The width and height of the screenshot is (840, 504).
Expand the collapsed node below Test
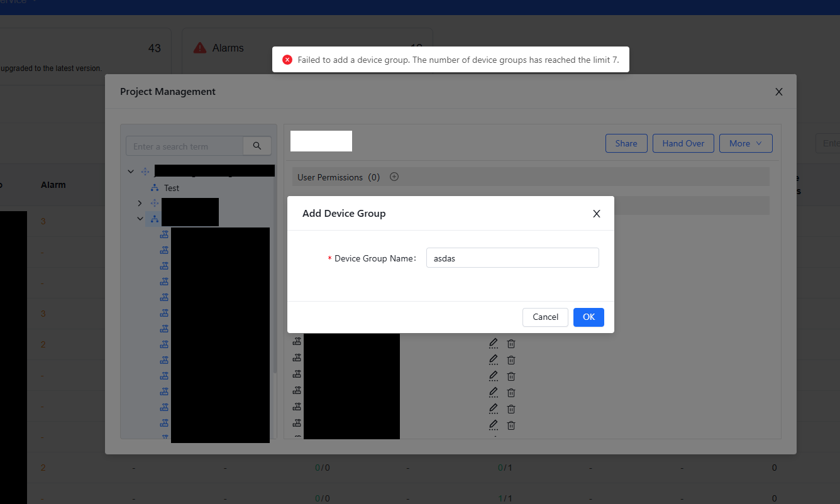[140, 203]
